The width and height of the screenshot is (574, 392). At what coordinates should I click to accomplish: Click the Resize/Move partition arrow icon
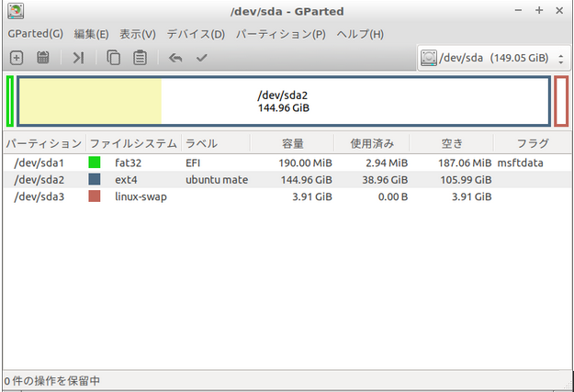point(78,58)
